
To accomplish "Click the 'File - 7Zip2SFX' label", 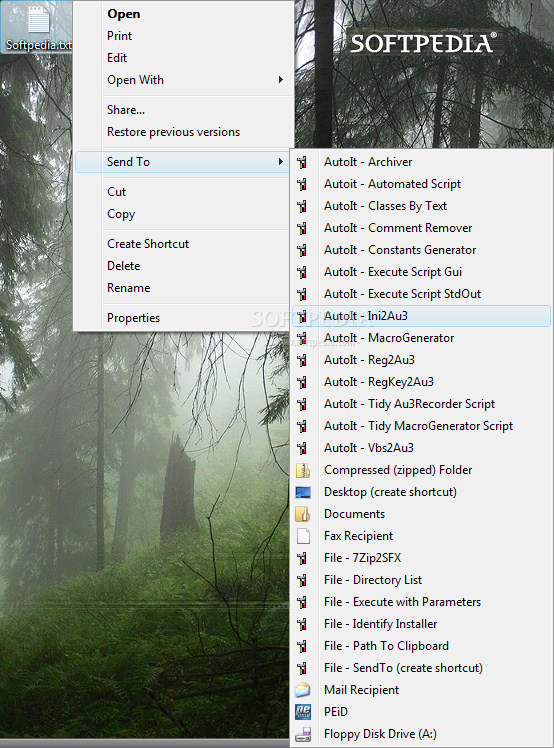I will [x=362, y=558].
